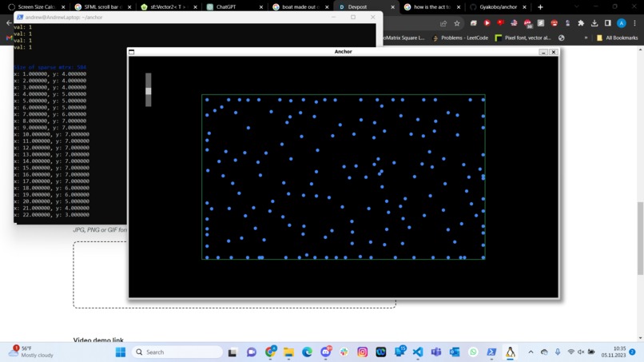Click the red play-button extension icon

(487, 23)
